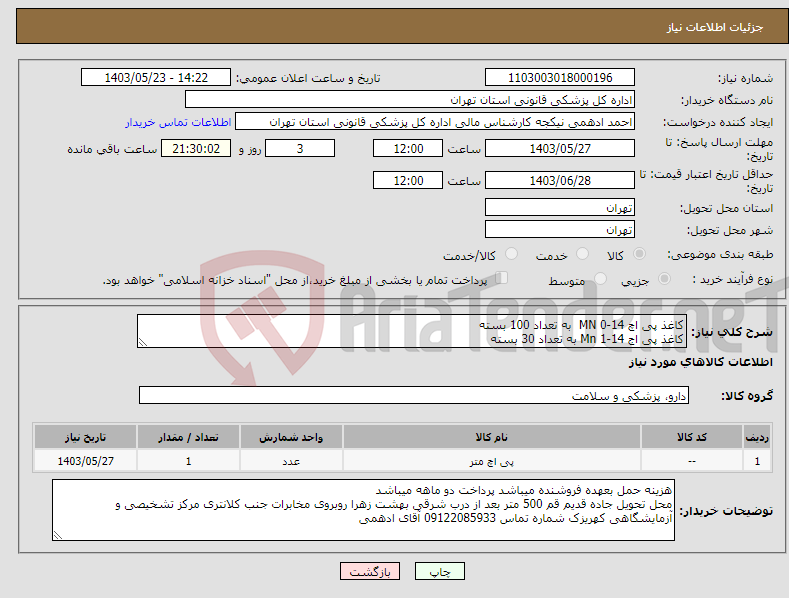Click the buyer organization name field

[x=410, y=100]
